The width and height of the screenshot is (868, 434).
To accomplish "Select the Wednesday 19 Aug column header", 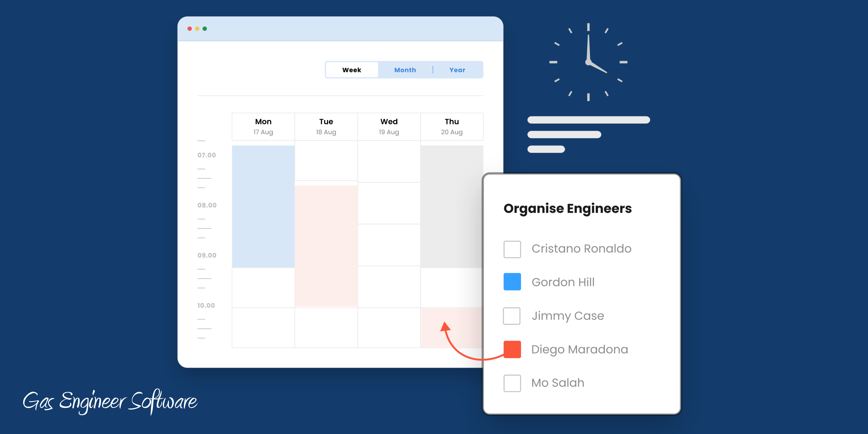I will pyautogui.click(x=388, y=126).
